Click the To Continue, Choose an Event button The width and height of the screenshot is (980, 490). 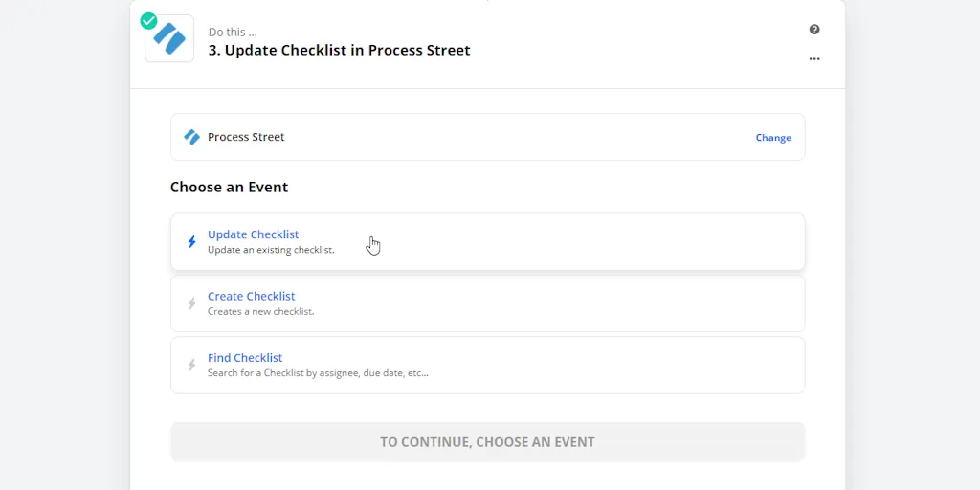[487, 442]
